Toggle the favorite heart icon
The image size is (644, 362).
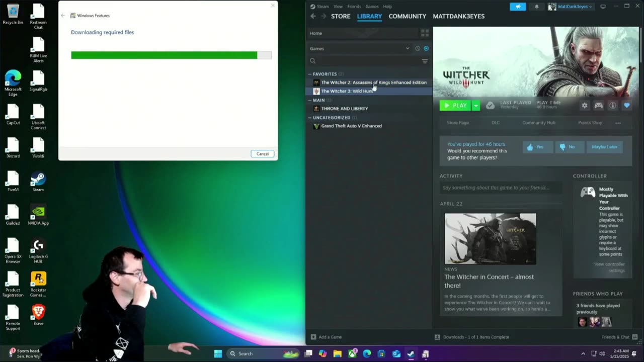tap(627, 106)
